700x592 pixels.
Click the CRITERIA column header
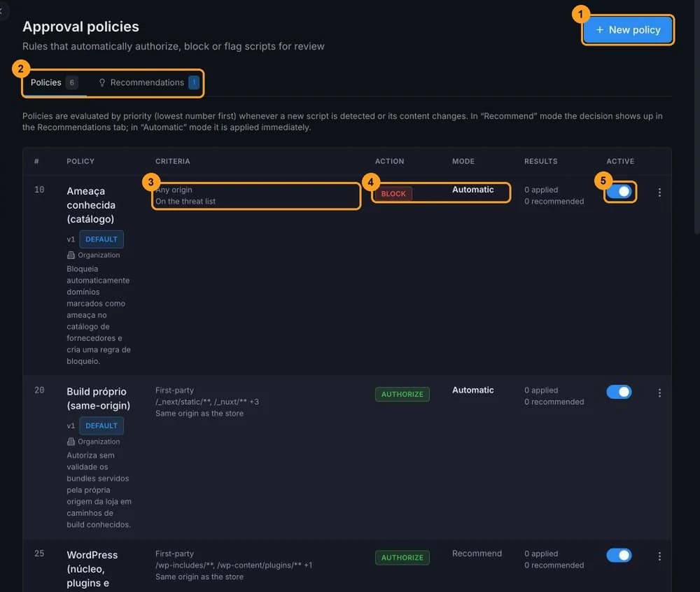point(173,161)
